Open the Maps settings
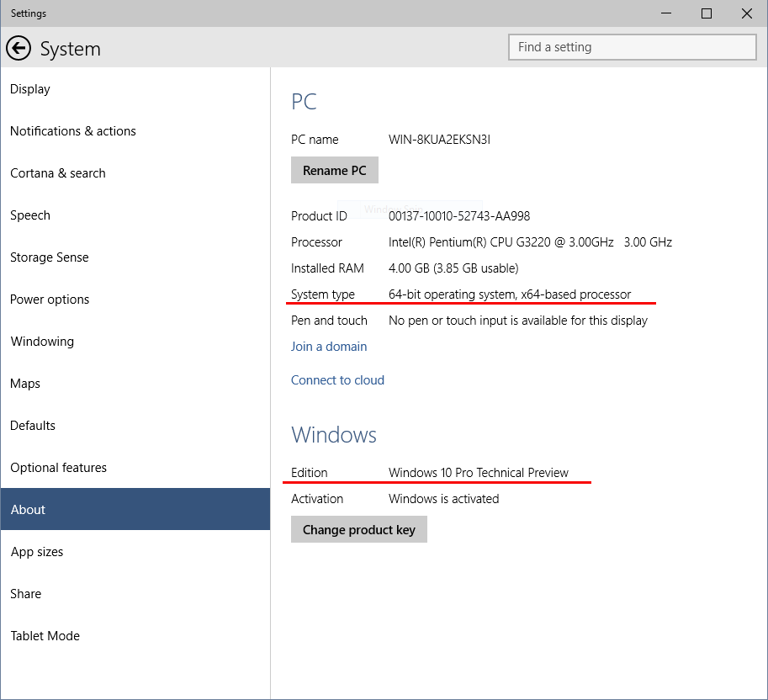768x700 pixels. (135, 384)
